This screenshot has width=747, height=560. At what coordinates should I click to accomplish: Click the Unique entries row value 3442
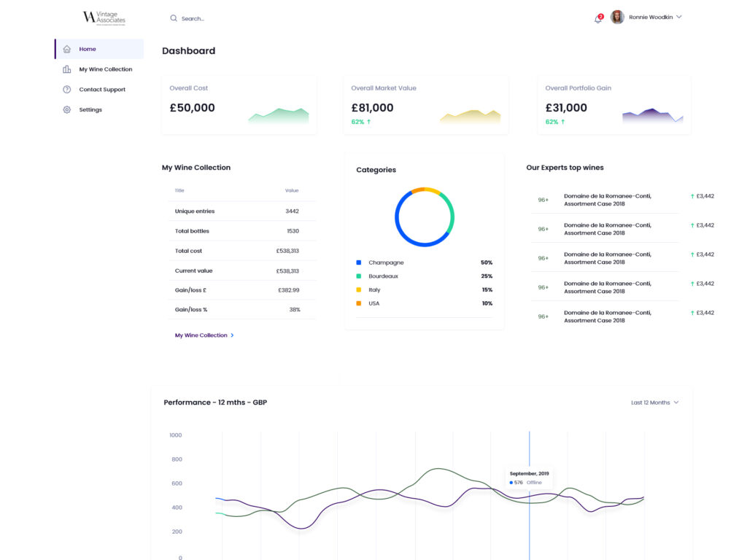(x=292, y=211)
